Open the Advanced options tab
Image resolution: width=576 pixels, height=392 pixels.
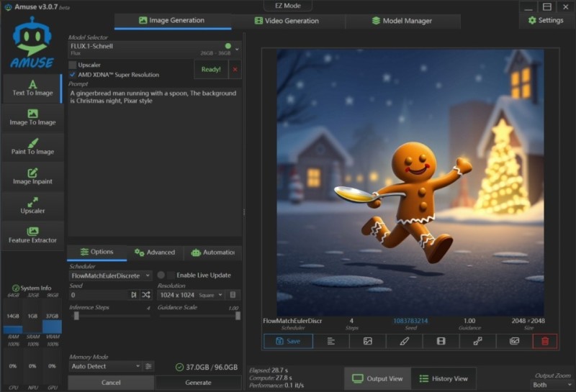coord(154,252)
